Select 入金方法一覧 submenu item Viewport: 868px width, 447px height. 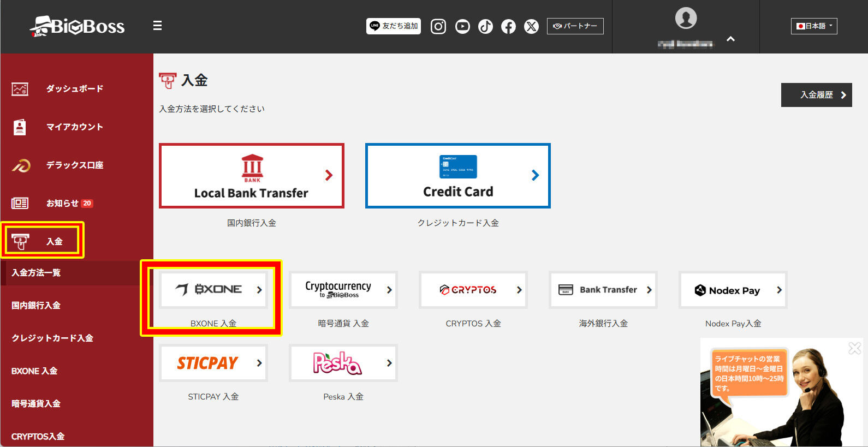36,273
